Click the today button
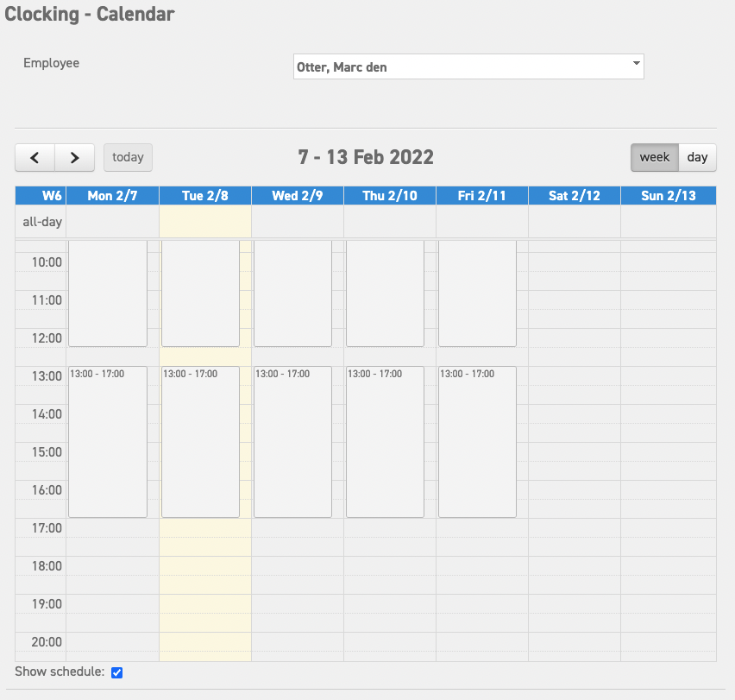The width and height of the screenshot is (735, 700). tap(128, 157)
